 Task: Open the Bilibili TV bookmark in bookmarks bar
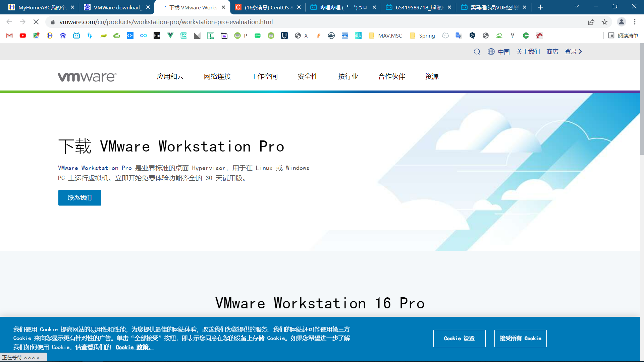[76, 36]
